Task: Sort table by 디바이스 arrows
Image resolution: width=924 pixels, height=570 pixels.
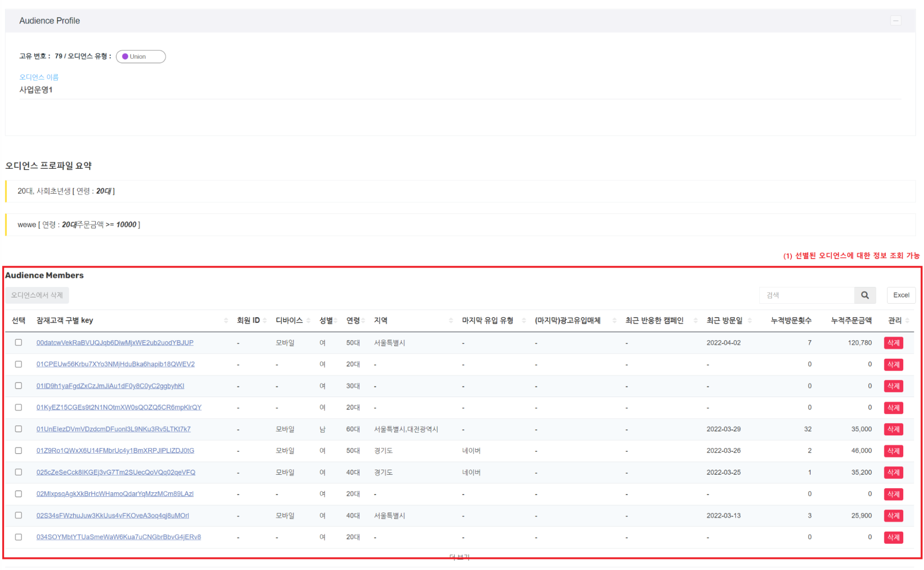Action: point(308,320)
